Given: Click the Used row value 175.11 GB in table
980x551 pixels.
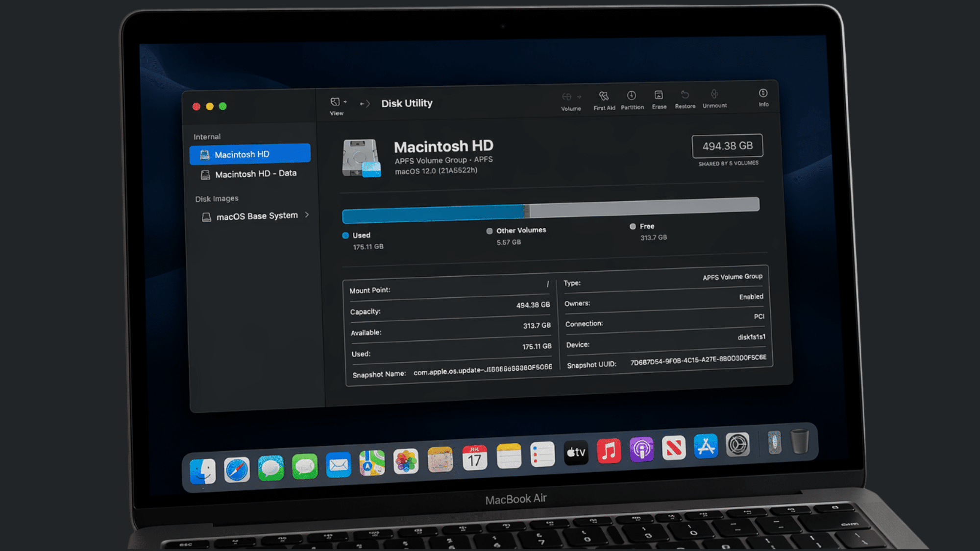Looking at the screenshot, I should pyautogui.click(x=537, y=346).
